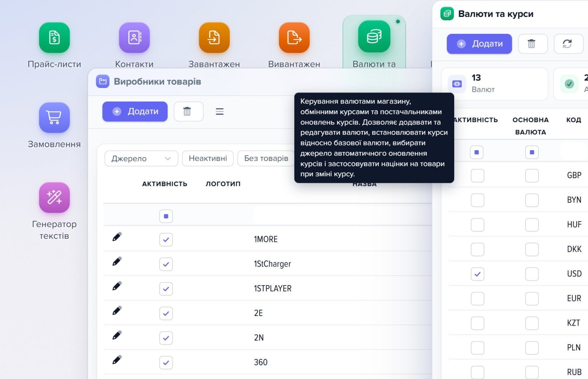Edit the 360 manufacturer row
The image size is (588, 379).
117,360
